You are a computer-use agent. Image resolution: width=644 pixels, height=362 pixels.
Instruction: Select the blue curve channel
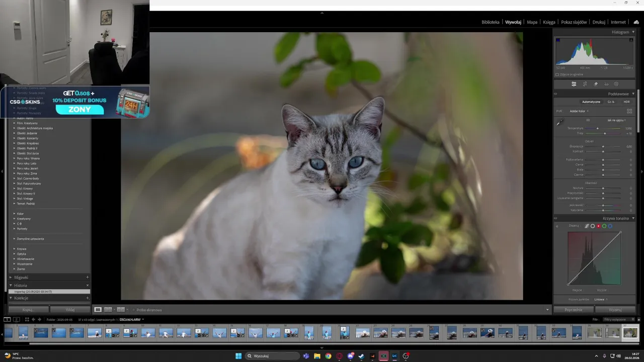point(610,226)
